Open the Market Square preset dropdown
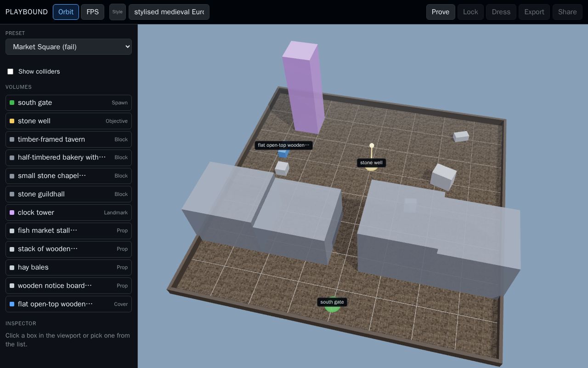Viewport: 588px width, 368px height. pyautogui.click(x=68, y=46)
